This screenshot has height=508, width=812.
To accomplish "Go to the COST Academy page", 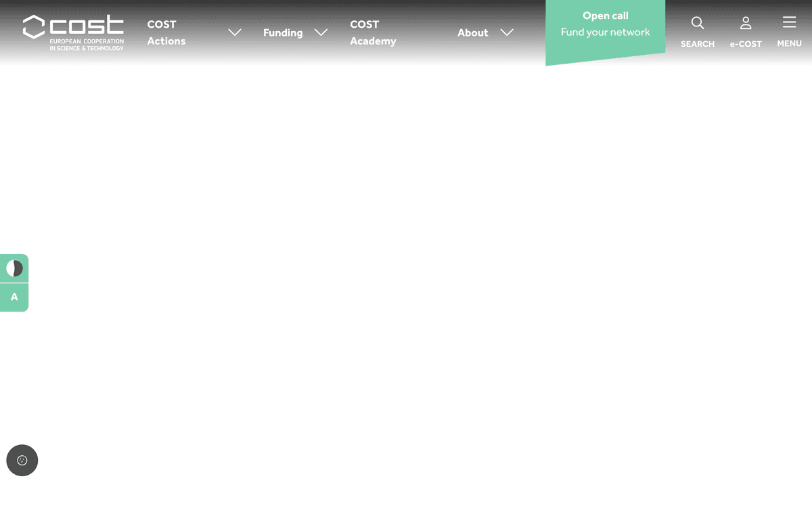I will click(x=373, y=33).
